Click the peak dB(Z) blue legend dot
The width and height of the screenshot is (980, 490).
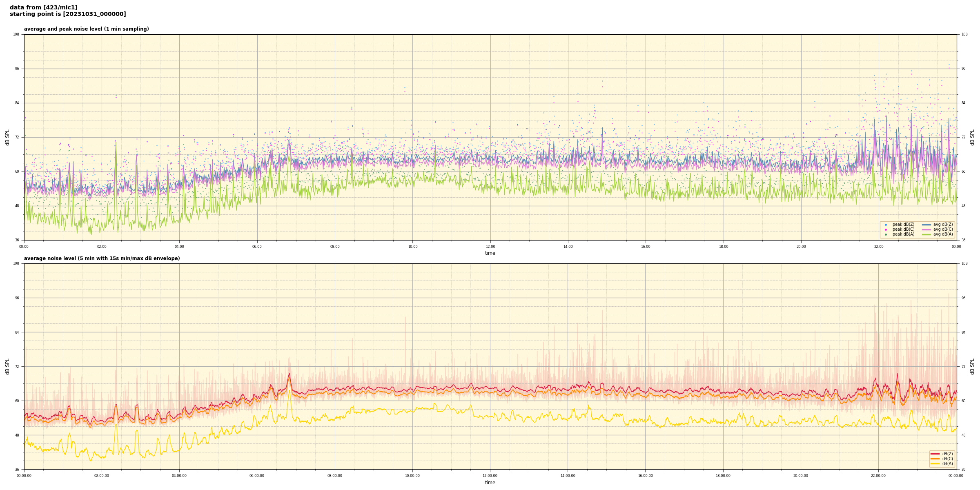pos(886,225)
